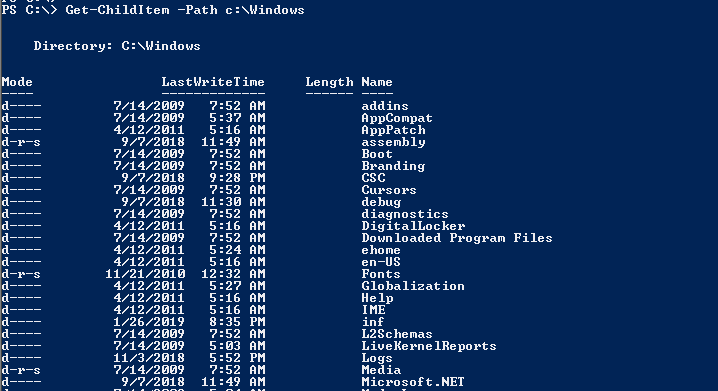Select the Boot folder name
This screenshot has width=718, height=391.
[x=377, y=154]
